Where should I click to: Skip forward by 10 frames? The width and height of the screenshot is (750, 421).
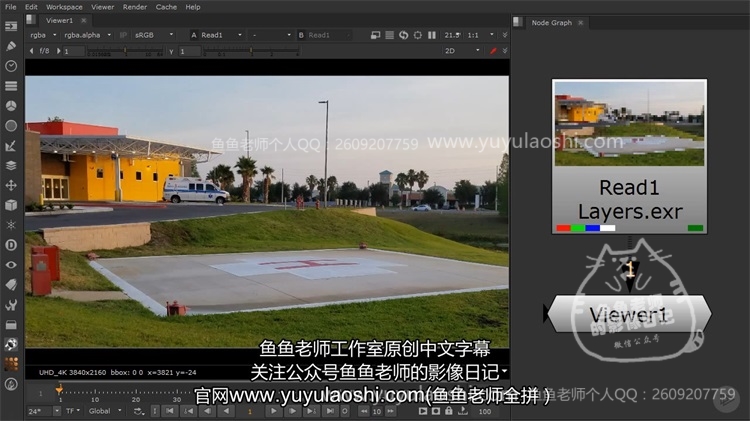[x=390, y=411]
